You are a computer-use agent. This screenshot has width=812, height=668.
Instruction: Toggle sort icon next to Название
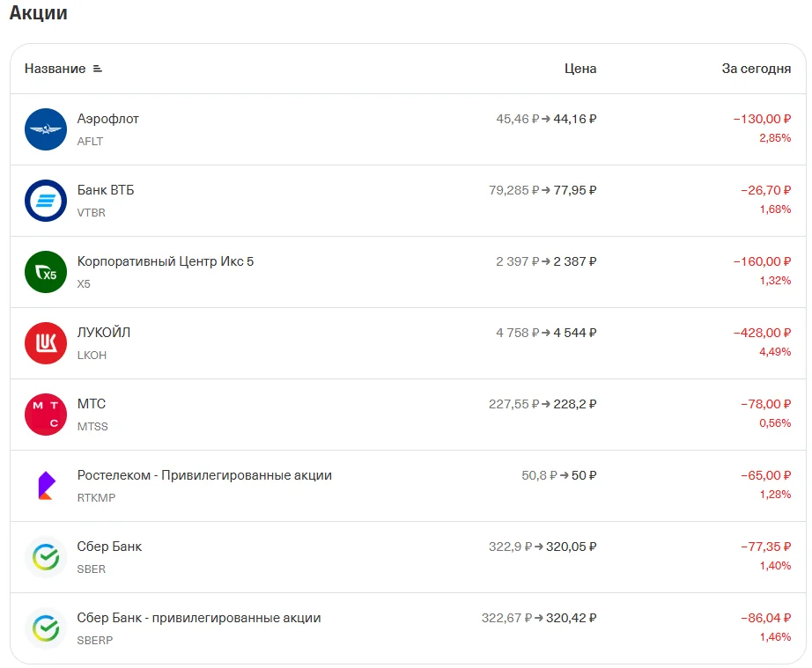[x=98, y=69]
